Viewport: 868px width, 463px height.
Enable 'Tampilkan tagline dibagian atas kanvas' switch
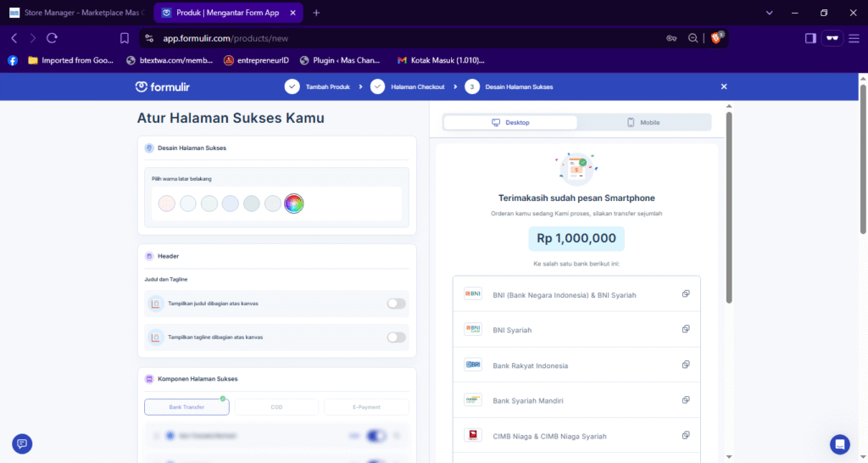(x=397, y=337)
